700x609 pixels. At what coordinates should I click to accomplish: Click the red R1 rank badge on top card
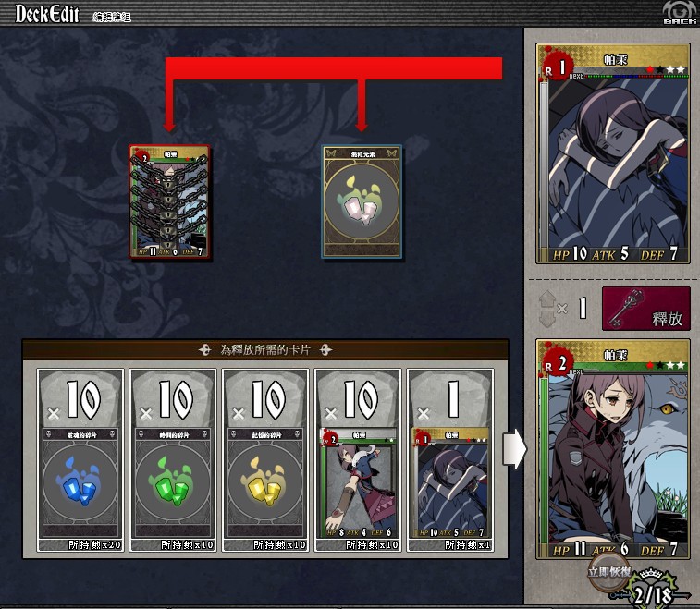tap(556, 67)
